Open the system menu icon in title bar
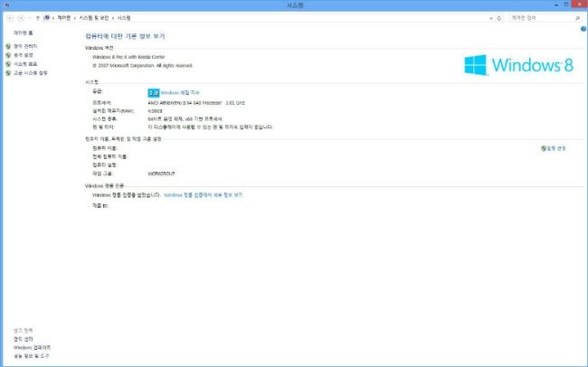 [x=6, y=5]
